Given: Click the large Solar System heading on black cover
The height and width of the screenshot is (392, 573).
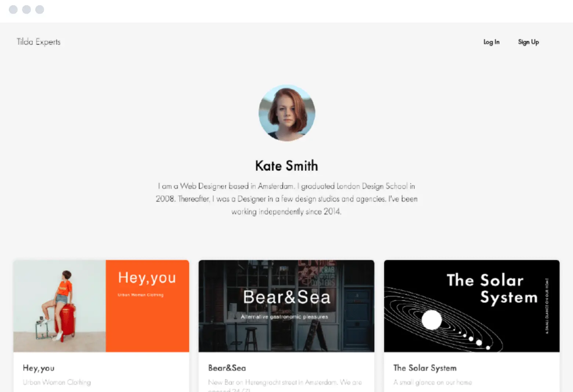Looking at the screenshot, I should [x=491, y=288].
